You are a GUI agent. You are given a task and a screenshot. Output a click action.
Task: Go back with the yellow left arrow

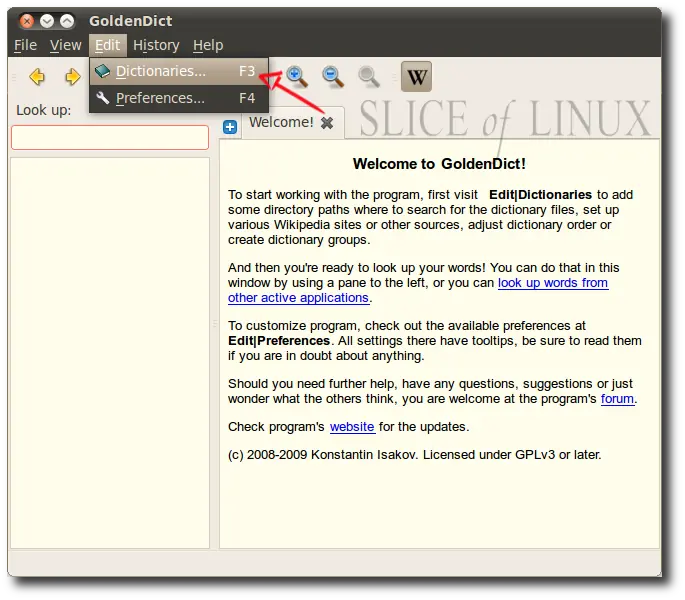[37, 77]
